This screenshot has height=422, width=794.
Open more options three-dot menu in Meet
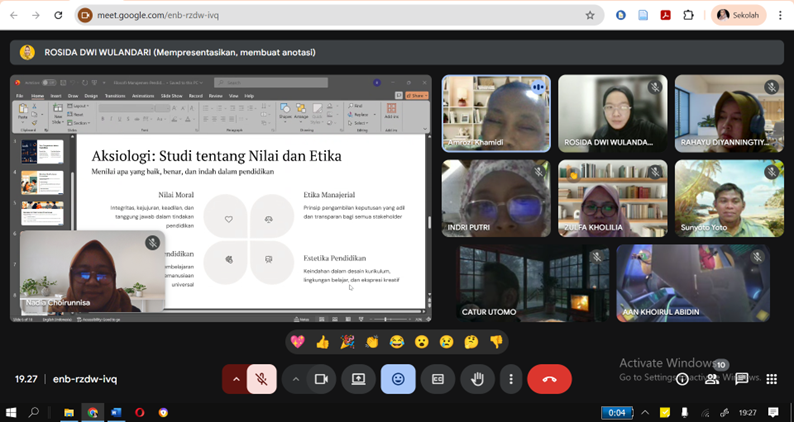pyautogui.click(x=511, y=379)
